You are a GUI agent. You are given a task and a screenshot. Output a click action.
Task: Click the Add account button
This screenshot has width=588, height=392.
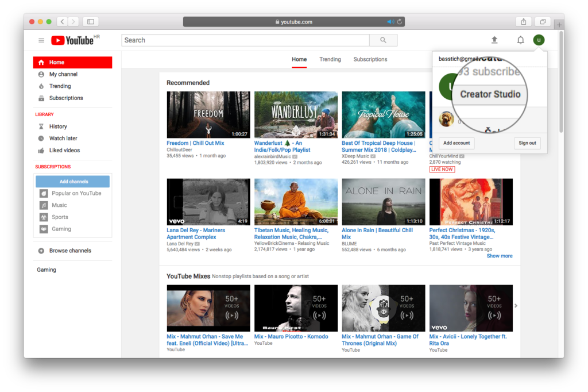point(457,143)
